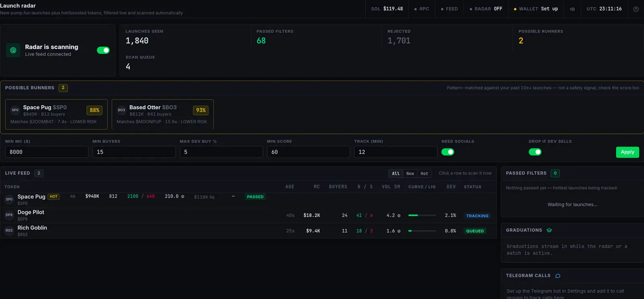The height and width of the screenshot is (299, 644).
Task: Click the PASSED status badge for Space Pug
Action: point(255,197)
